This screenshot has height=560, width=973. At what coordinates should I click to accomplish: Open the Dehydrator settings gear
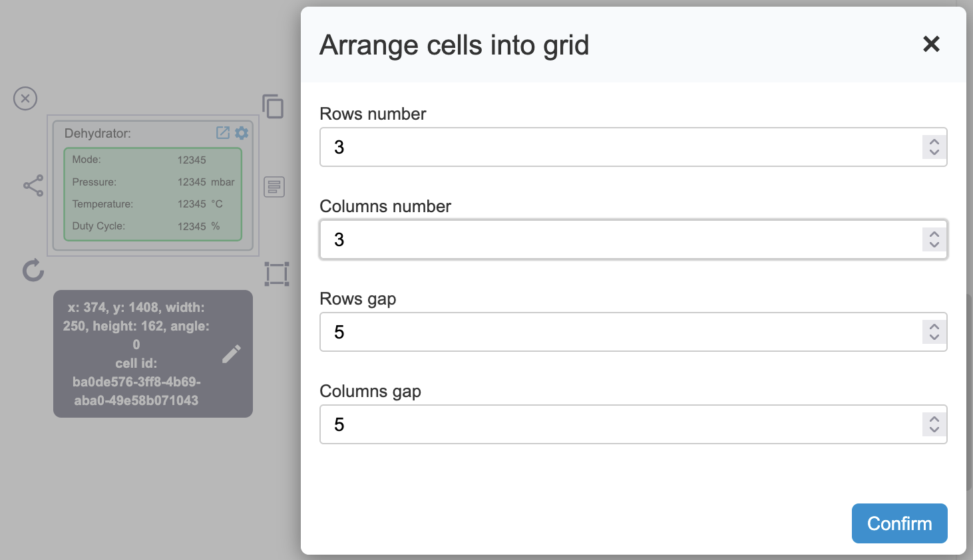[x=241, y=133]
